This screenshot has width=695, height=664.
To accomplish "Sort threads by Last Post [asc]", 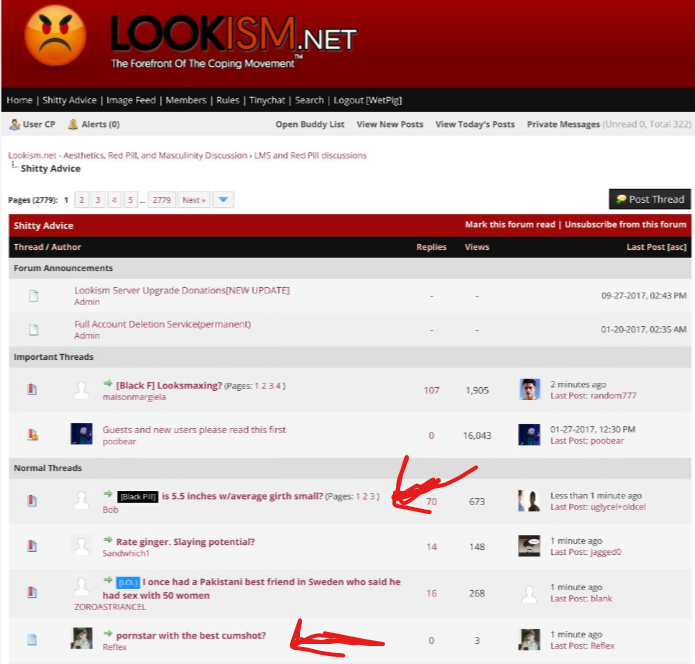I will click(656, 247).
